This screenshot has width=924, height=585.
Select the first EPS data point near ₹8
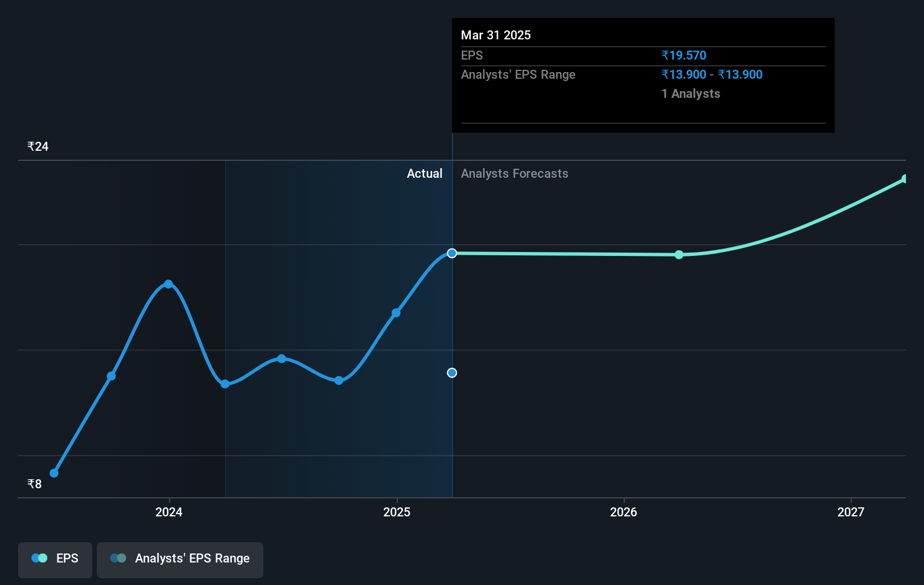54,473
